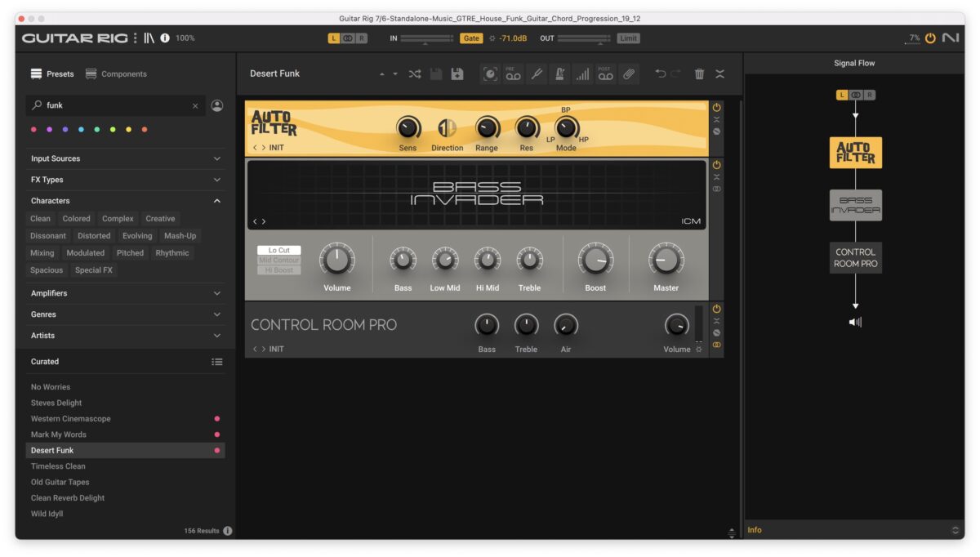This screenshot has height=557, width=980.
Task: Click the funk search field
Action: click(115, 105)
